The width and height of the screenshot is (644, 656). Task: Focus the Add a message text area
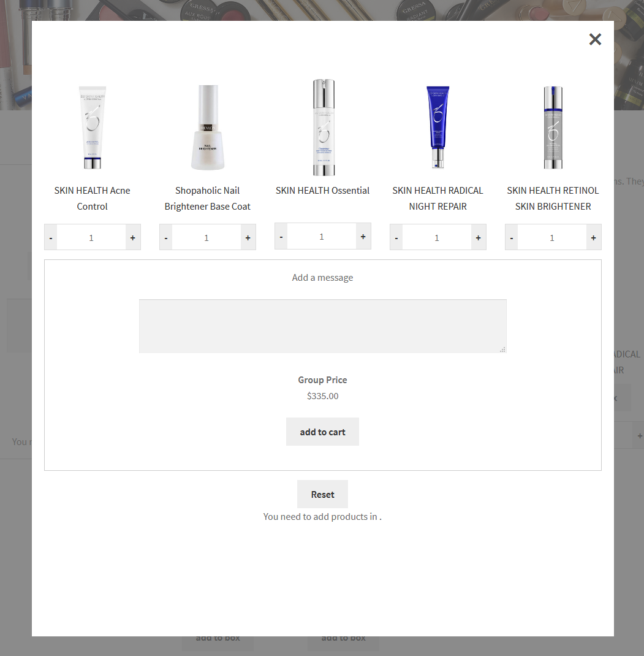323,326
